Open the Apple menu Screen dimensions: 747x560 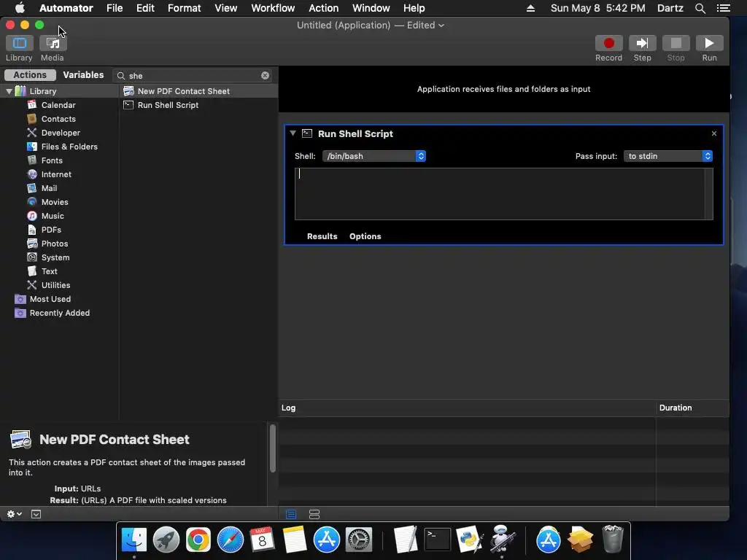pos(20,8)
